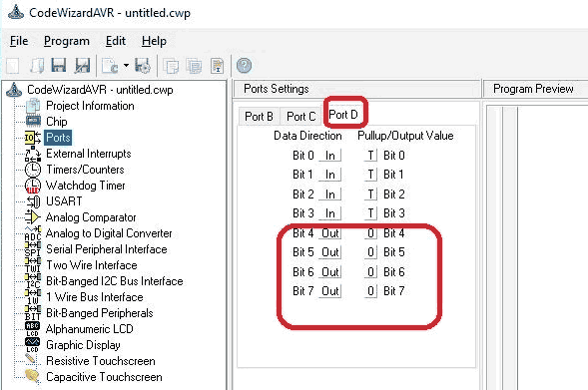This screenshot has height=390, width=588.
Task: Open Resistive Touchscreen tree item
Action: (101, 361)
